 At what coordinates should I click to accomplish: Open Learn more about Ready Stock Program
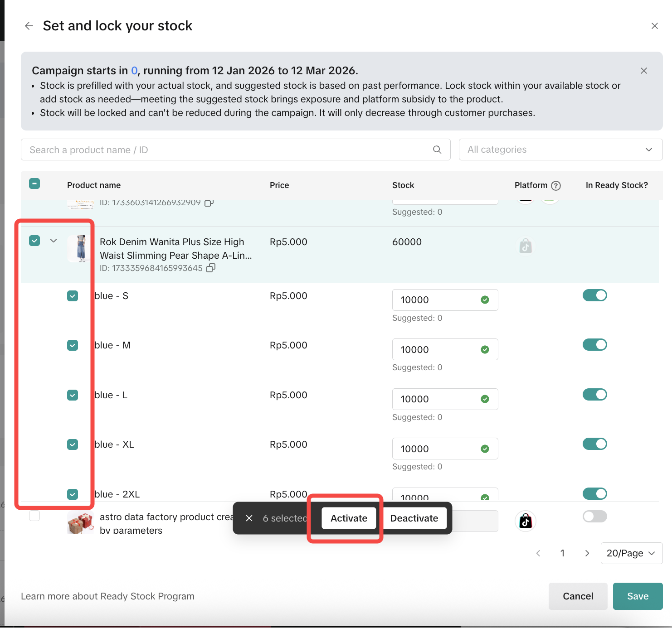click(x=107, y=596)
